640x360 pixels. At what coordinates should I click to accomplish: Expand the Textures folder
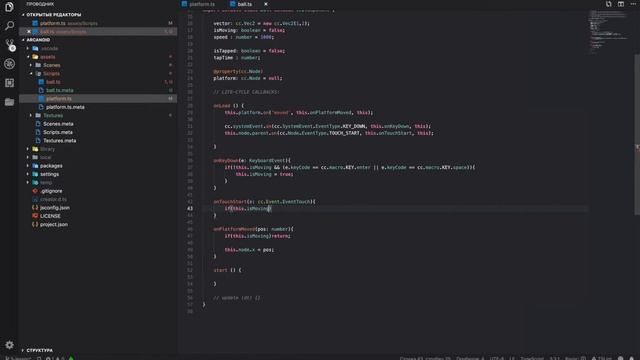[x=53, y=116]
